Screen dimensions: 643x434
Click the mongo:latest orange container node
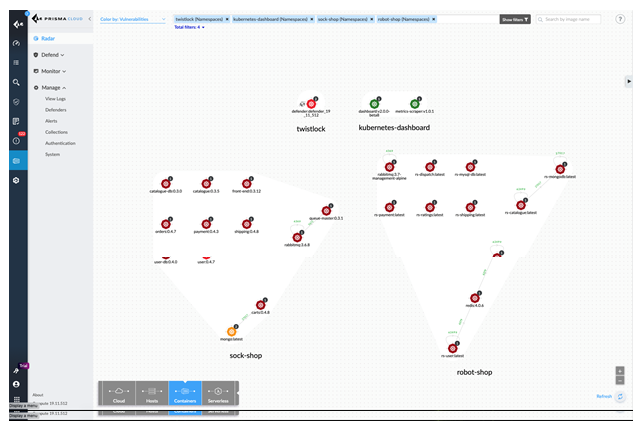232,331
